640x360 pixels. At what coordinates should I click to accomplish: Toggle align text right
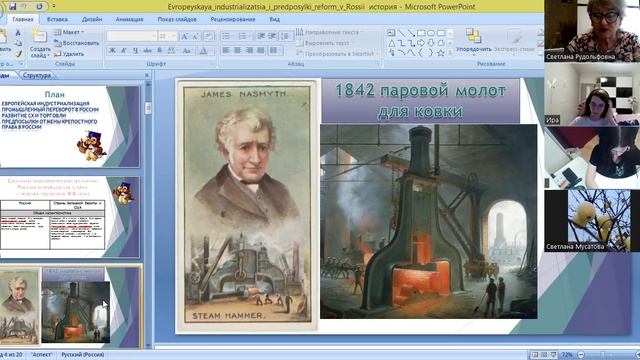click(249, 51)
